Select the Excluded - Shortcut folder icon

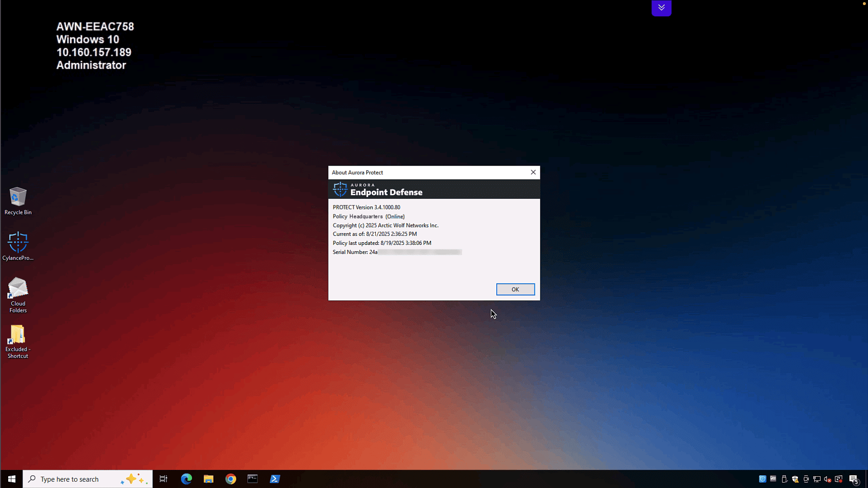[x=18, y=341]
